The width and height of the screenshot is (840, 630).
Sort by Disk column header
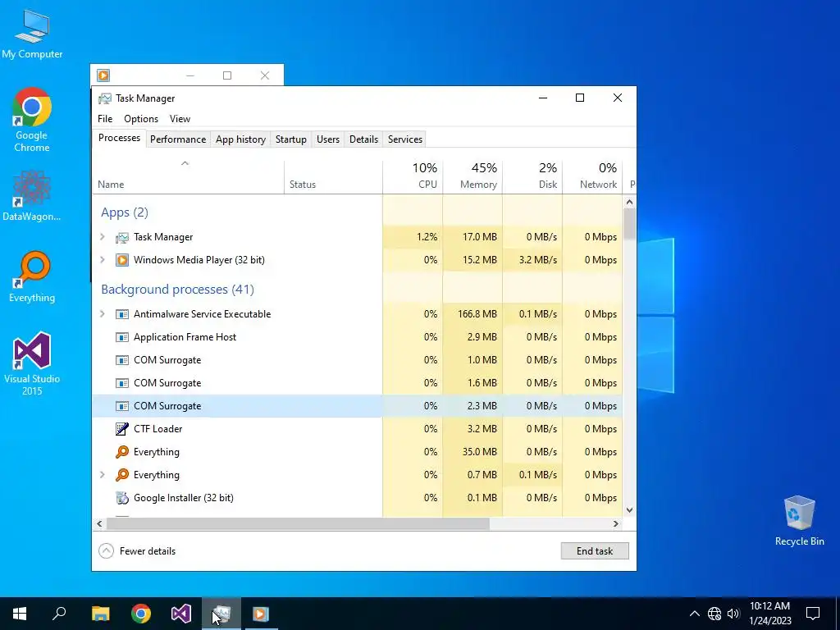[532, 177]
